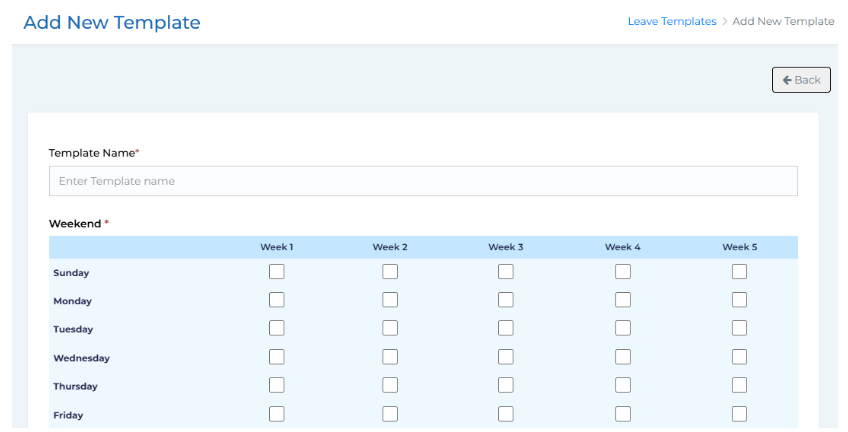Enable Monday in Week 3
The height and width of the screenshot is (432, 848).
(x=506, y=300)
